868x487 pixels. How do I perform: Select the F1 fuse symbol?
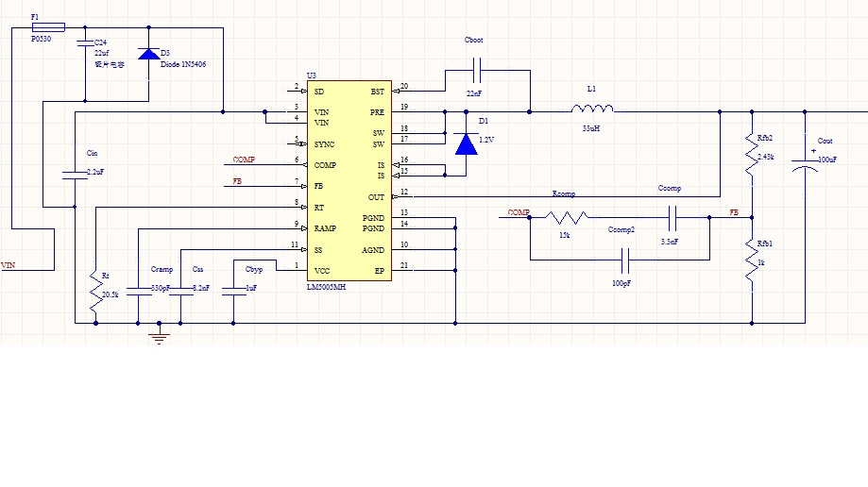[48, 27]
